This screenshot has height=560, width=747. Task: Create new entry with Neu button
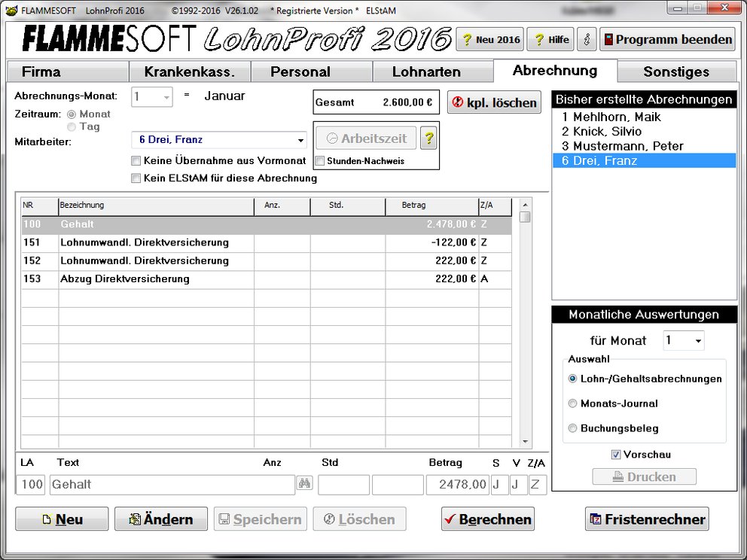pos(62,519)
